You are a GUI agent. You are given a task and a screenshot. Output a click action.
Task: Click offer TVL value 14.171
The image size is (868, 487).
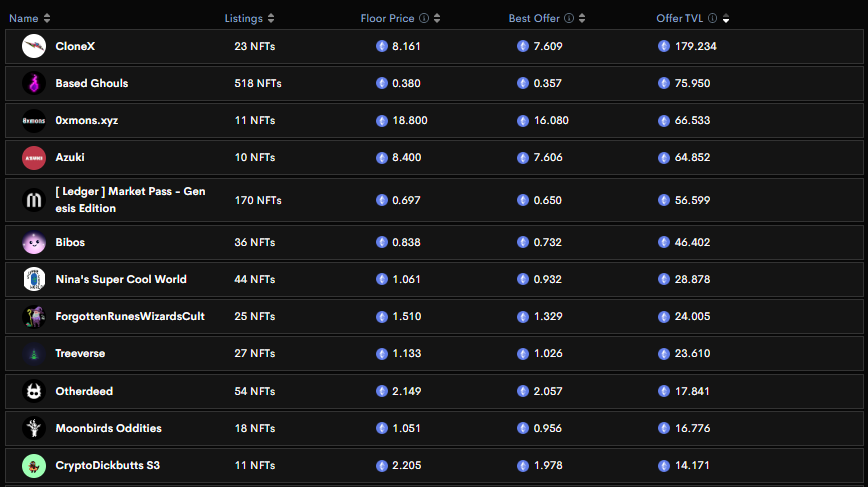tap(692, 465)
